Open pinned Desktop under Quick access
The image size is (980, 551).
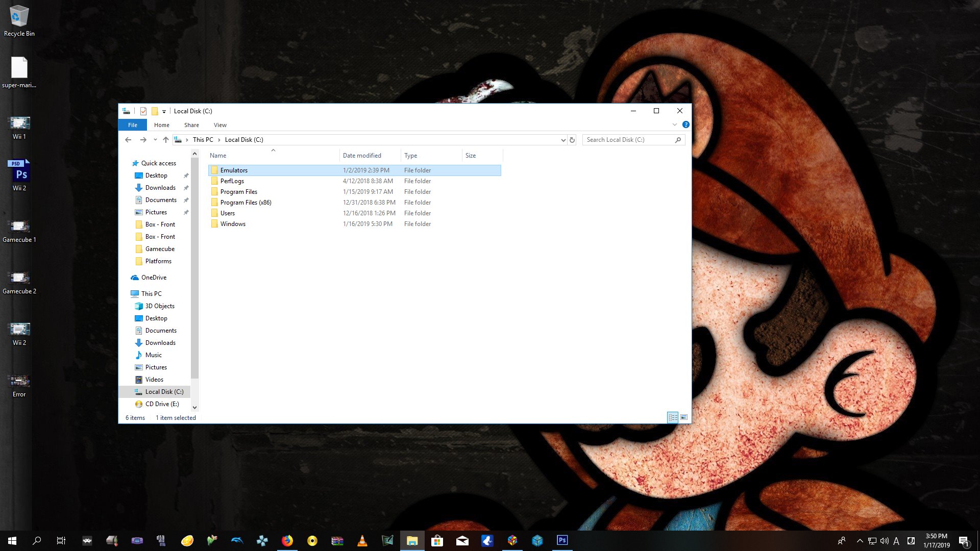(156, 176)
